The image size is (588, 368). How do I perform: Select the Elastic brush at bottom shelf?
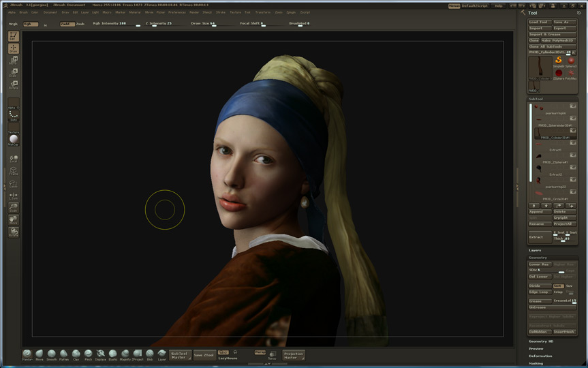[113, 354]
